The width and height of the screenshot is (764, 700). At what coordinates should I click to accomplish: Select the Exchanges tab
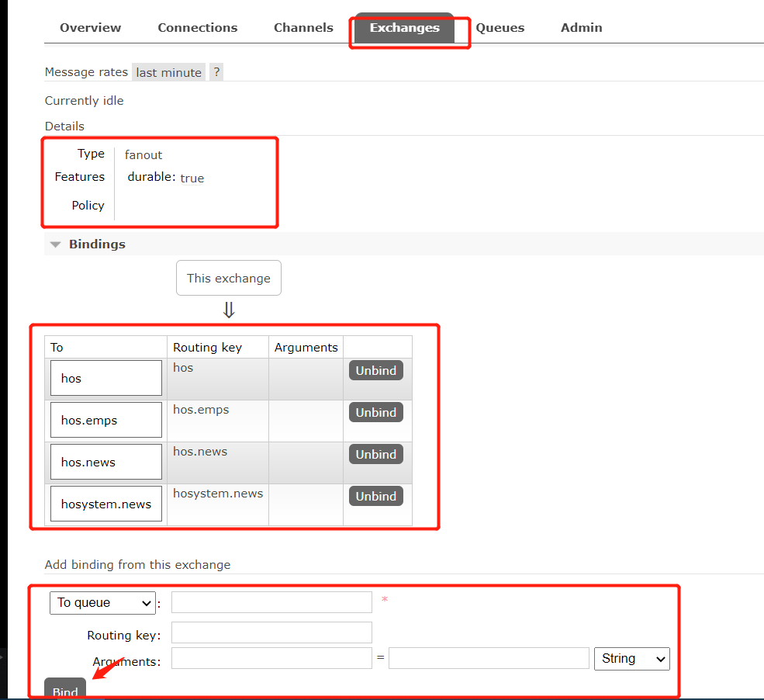coord(404,28)
